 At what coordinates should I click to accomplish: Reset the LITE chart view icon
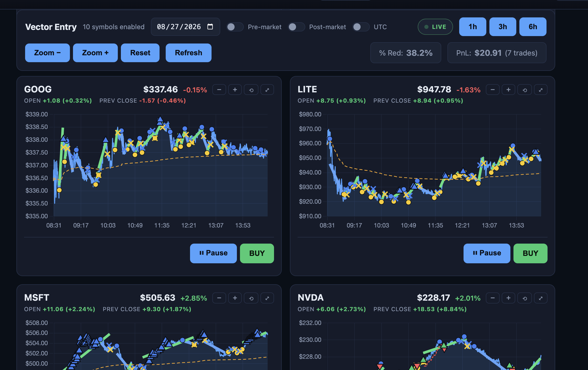(525, 90)
